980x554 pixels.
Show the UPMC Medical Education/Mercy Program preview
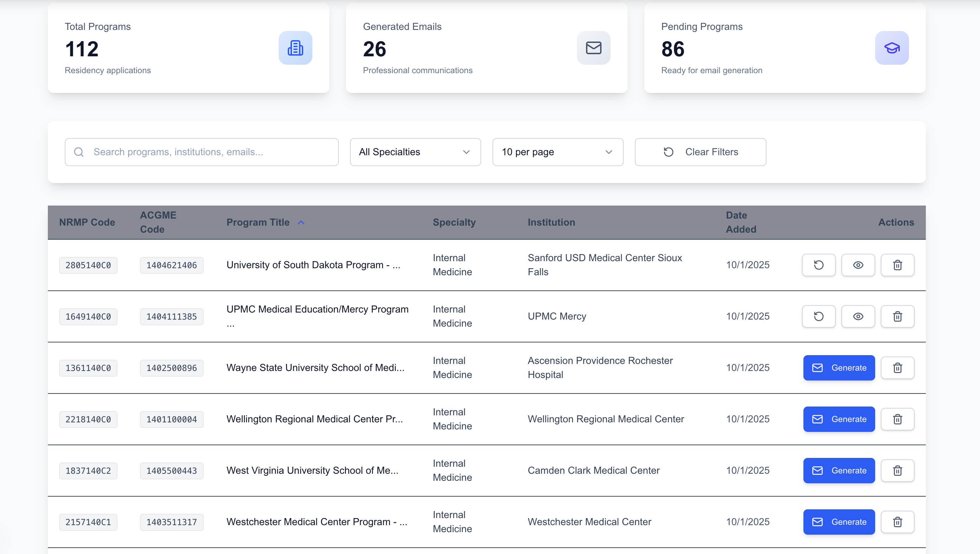[858, 316]
